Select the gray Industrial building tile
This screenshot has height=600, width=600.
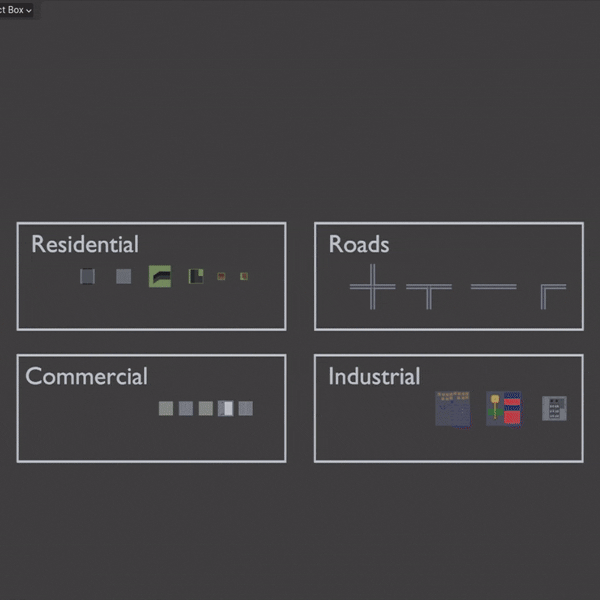point(554,409)
